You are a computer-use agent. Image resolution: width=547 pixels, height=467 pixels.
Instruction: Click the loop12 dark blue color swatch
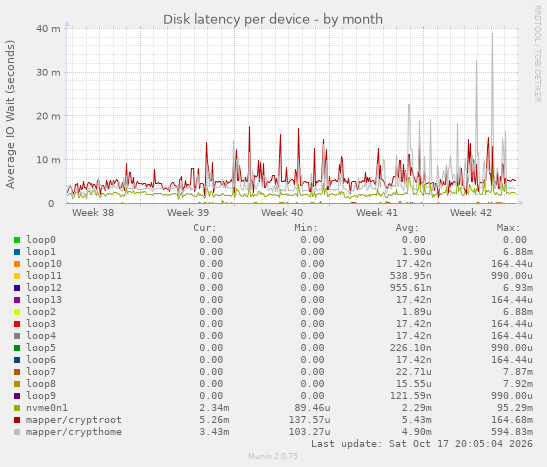(x=17, y=288)
